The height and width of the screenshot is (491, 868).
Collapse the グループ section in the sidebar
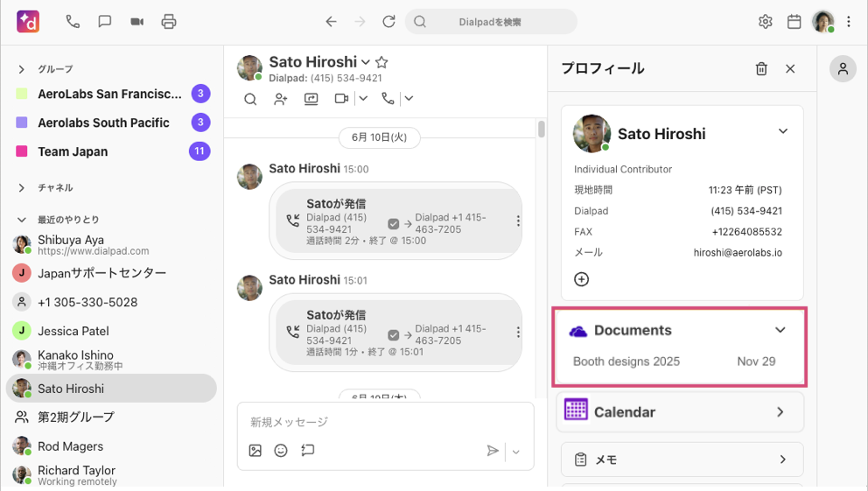pyautogui.click(x=22, y=69)
